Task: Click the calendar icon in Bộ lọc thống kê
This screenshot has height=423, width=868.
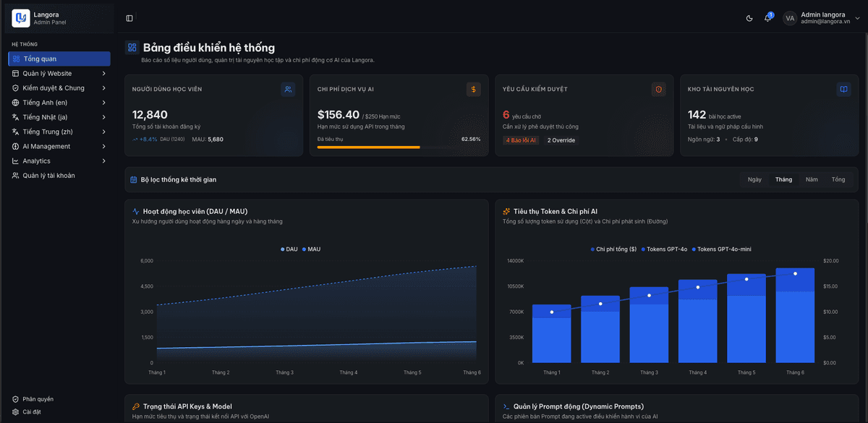Action: pyautogui.click(x=134, y=179)
